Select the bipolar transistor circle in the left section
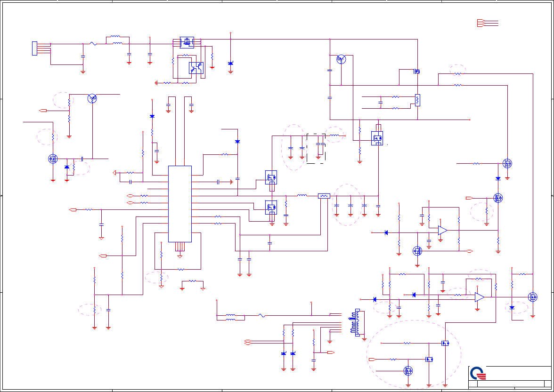Viewport: 554px width, 392px height. tap(92, 98)
